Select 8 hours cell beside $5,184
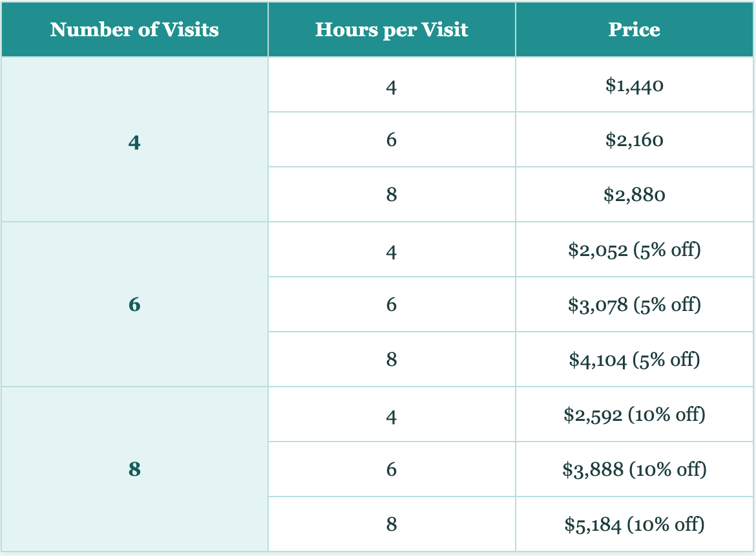Image resolution: width=756 pixels, height=556 pixels. coord(392,524)
